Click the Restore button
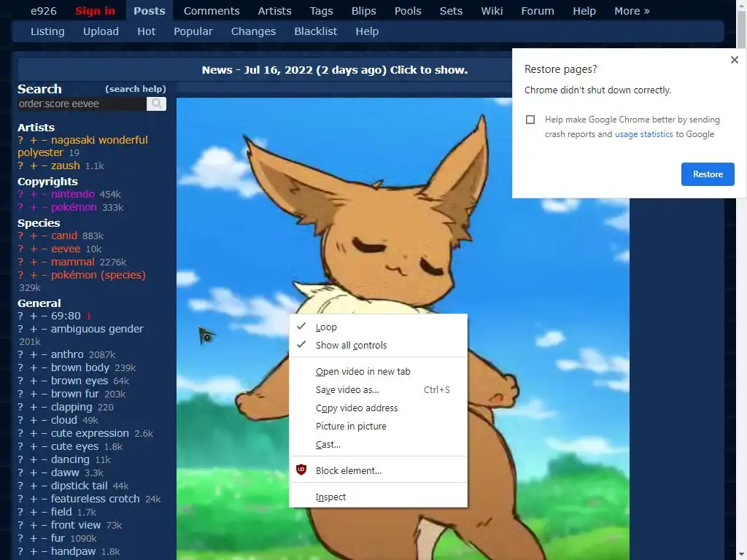This screenshot has height=560, width=747. pos(708,174)
